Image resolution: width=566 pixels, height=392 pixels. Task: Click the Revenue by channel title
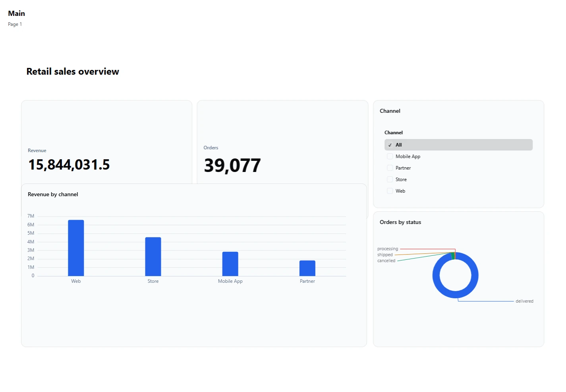53,194
